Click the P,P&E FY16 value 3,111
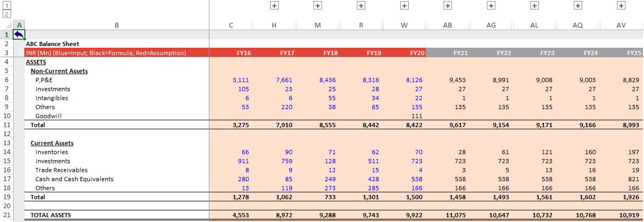This screenshot has height=222, width=644. point(241,80)
